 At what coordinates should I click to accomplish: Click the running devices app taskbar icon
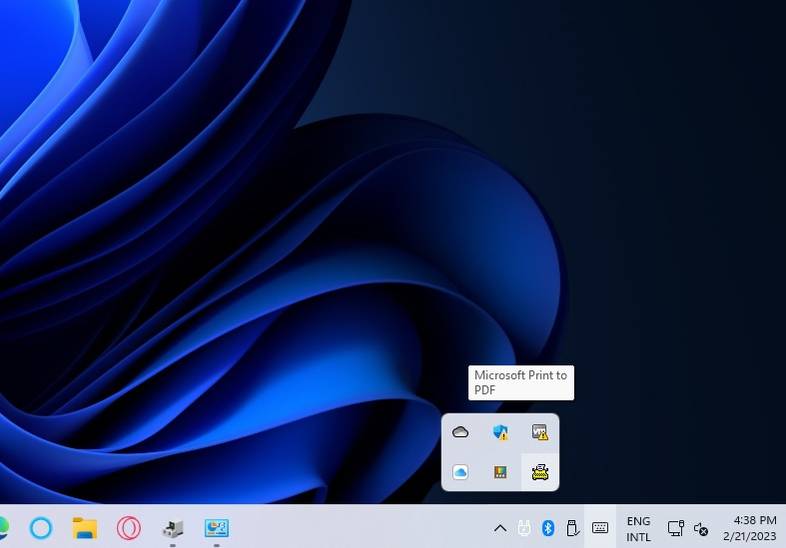tap(172, 527)
